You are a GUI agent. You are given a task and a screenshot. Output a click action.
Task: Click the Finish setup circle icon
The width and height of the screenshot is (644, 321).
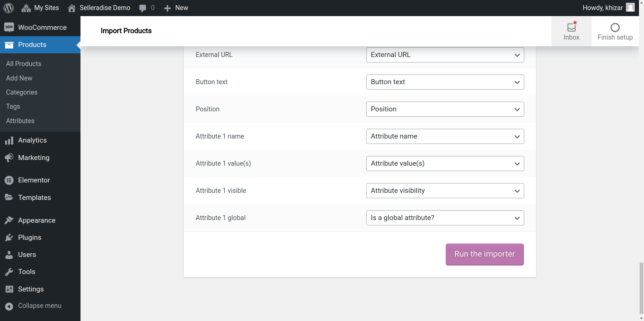tap(615, 28)
